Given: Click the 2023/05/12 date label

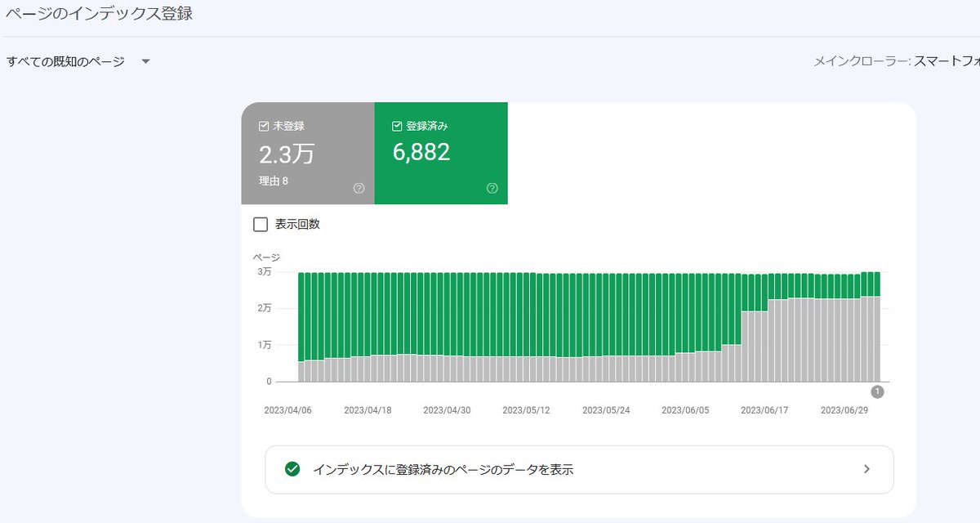Looking at the screenshot, I should coord(526,410).
